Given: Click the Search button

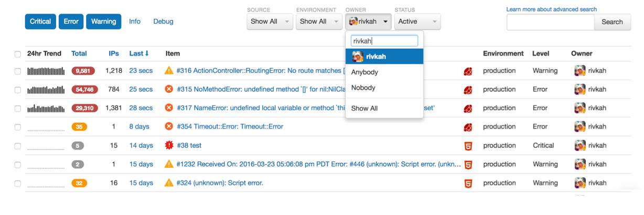Looking at the screenshot, I should (x=612, y=22).
